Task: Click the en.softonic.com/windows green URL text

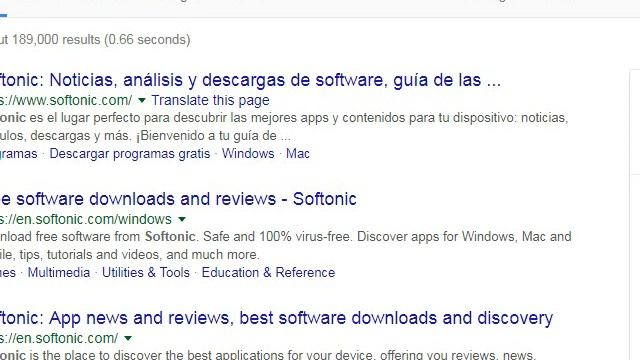Action: tap(86, 220)
